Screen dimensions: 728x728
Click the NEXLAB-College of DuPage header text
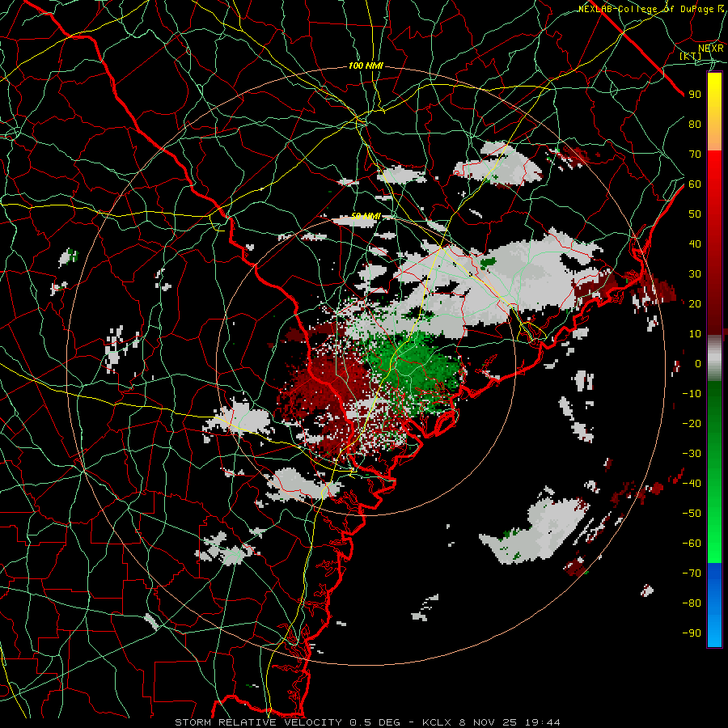tap(650, 9)
